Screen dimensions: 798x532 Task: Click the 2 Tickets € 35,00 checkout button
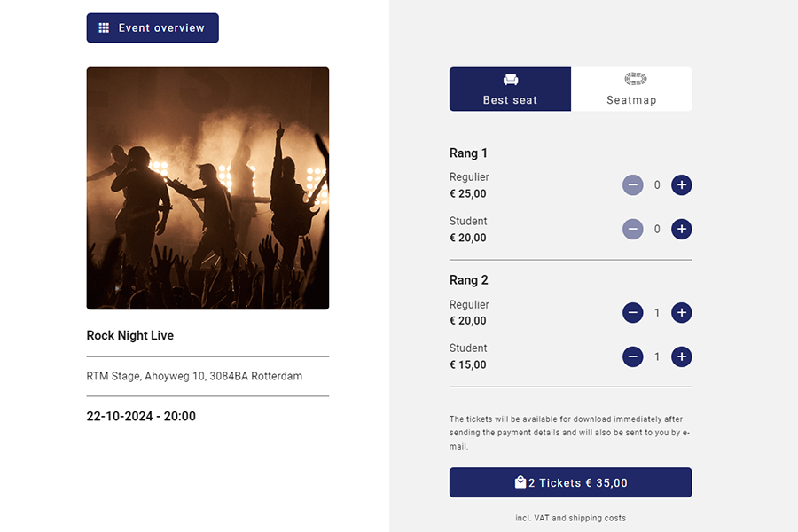click(x=570, y=483)
